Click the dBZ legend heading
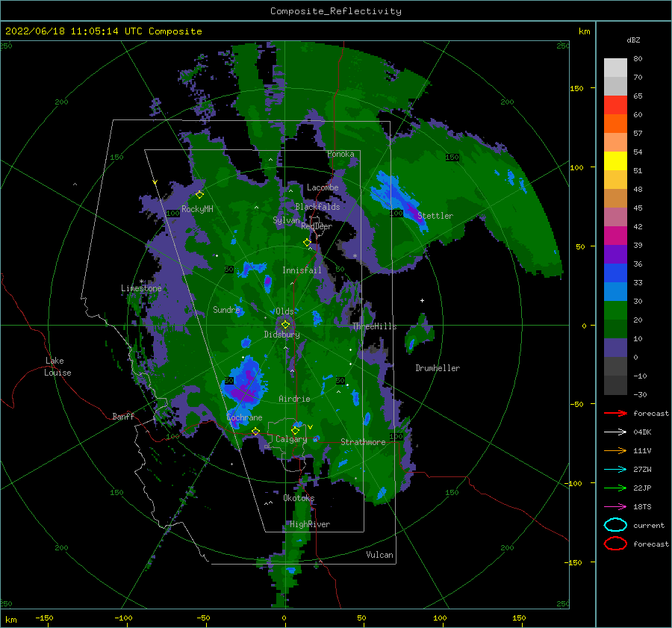Viewport: 672px width, 628px height. point(633,40)
